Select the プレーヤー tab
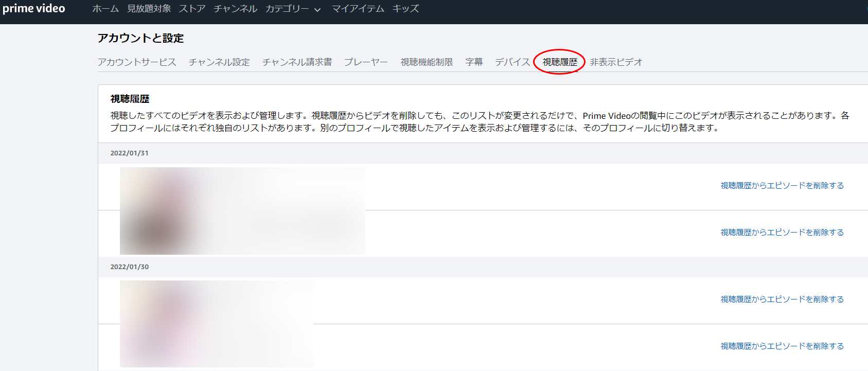 366,62
